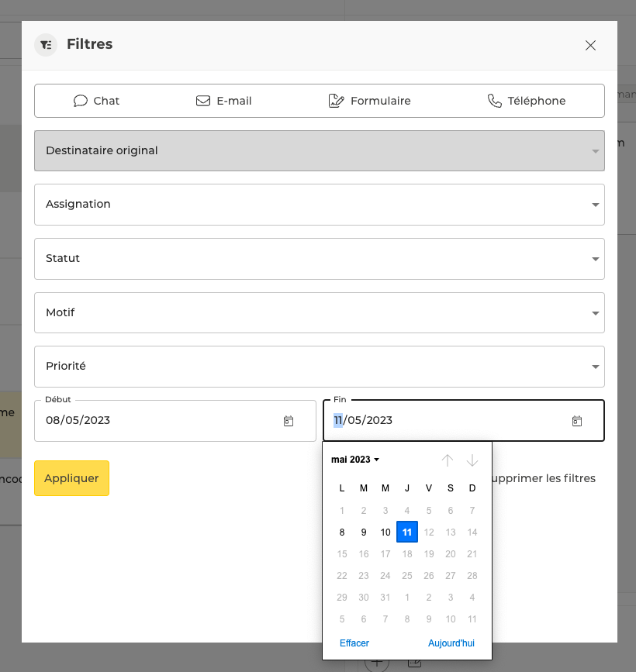Click Effacer to clear the date
This screenshot has height=672, width=636.
pos(354,643)
